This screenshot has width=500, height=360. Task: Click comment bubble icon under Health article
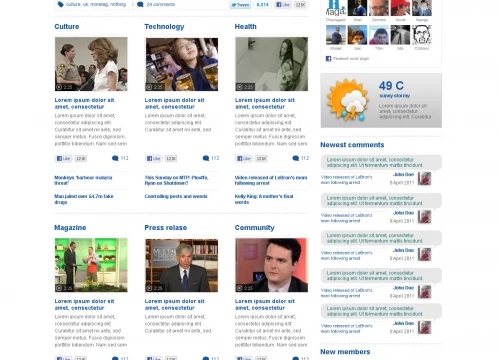(296, 158)
